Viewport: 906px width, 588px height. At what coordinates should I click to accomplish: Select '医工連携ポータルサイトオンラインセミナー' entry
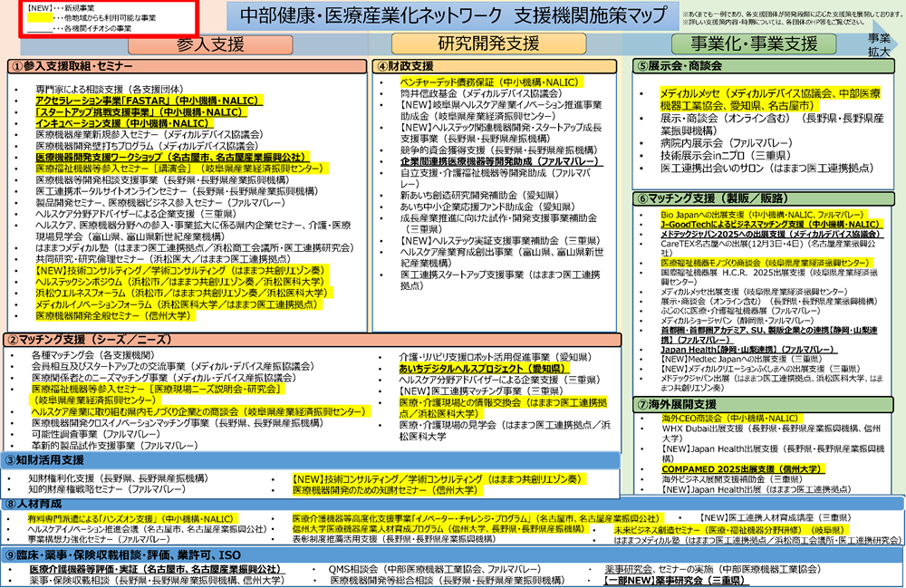tap(177, 191)
